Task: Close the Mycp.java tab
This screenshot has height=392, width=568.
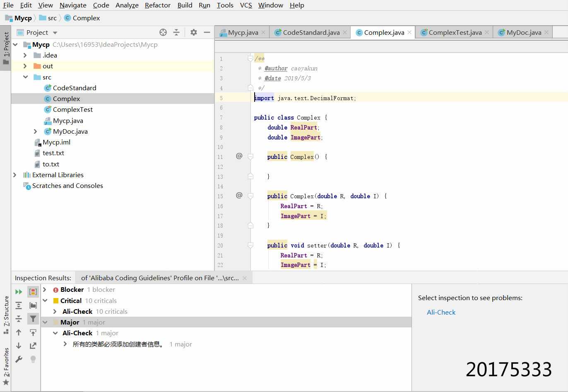Action: (x=263, y=32)
